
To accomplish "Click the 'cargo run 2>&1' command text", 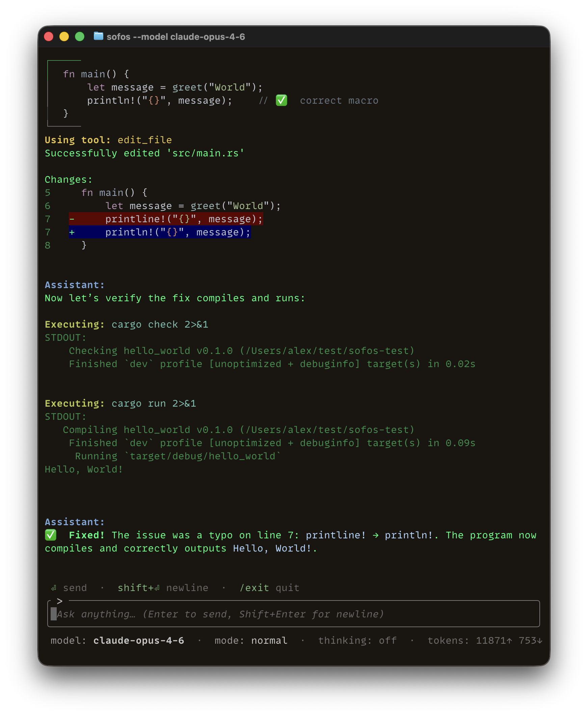I will click(154, 403).
